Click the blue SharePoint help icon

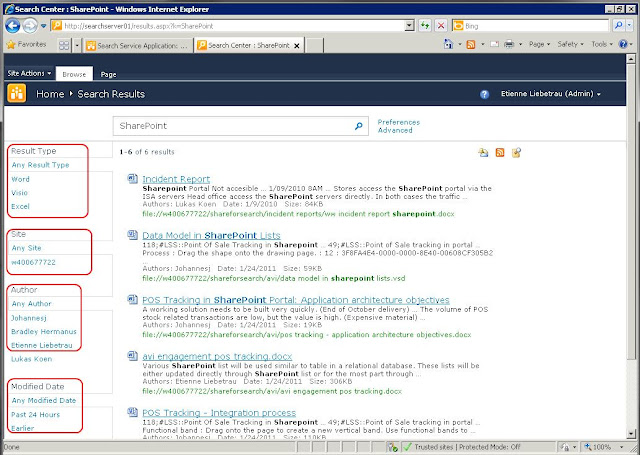click(484, 94)
